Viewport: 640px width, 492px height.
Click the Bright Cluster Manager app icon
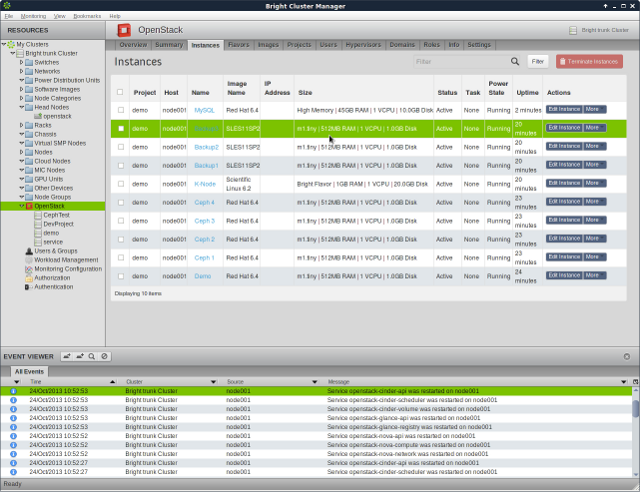[6, 5]
